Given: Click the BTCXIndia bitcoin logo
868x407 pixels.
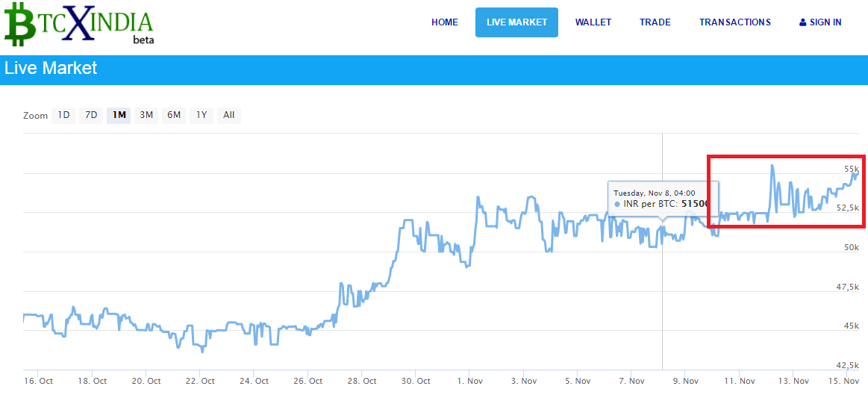Looking at the screenshot, I should [x=78, y=24].
